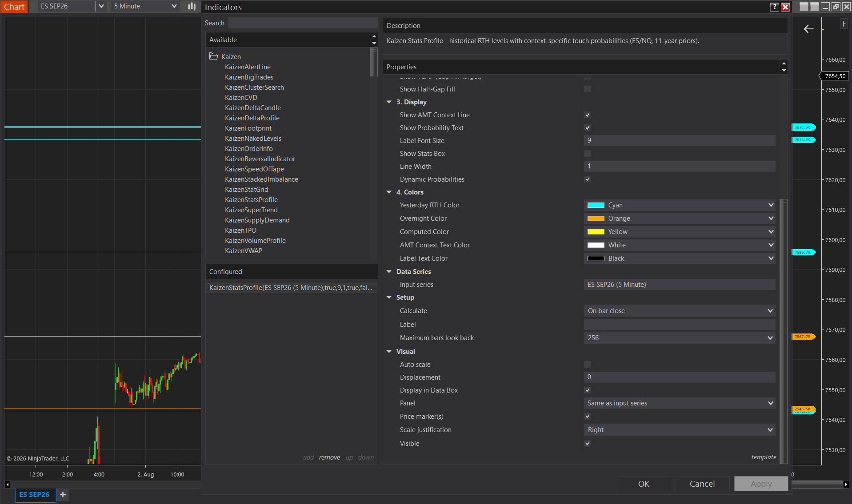Select KaizenSuperTrend from the list
Image resolution: width=852 pixels, height=504 pixels.
click(251, 210)
